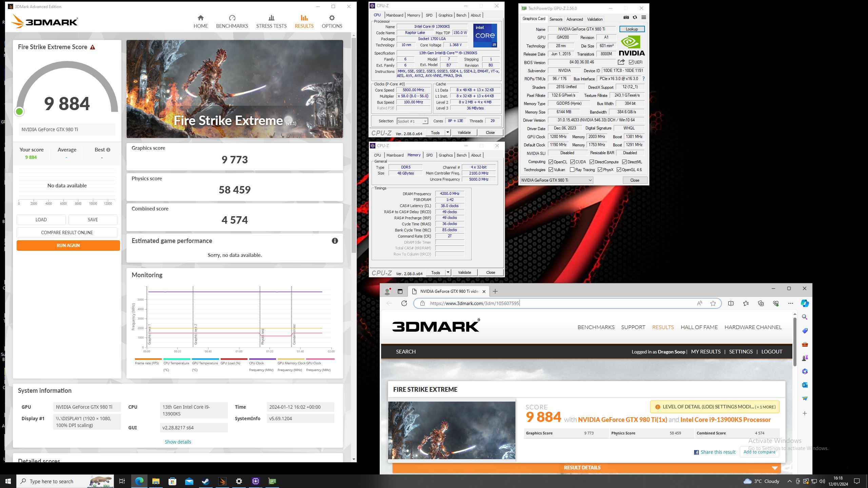Open the 3DMark BENCHMARKS gauge icon
The width and height of the screenshot is (868, 488).
coord(232,18)
